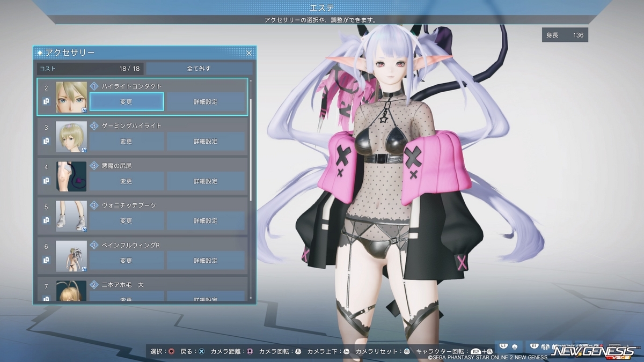
Task: Click the ペインフルウィングR name text
Action: [x=130, y=245]
